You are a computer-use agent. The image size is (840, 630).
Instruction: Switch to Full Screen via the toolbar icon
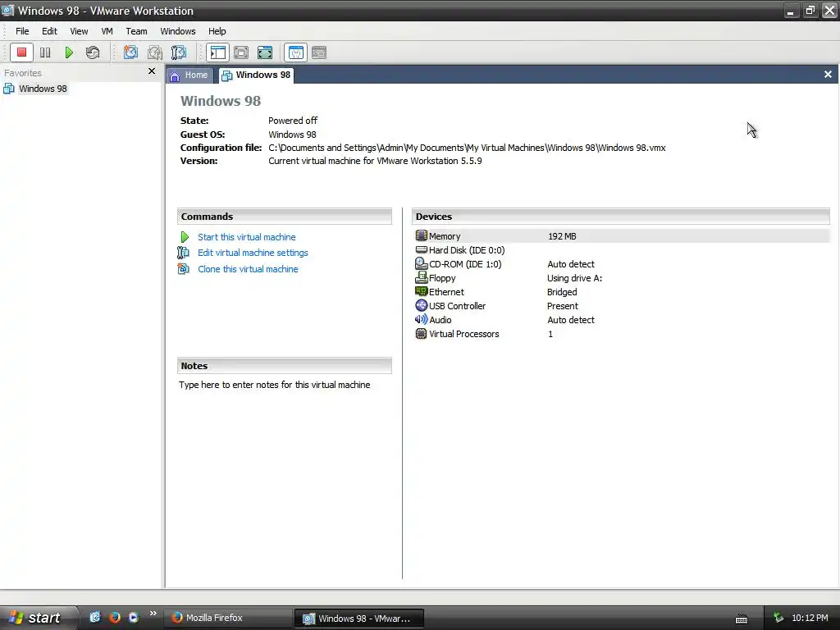point(265,52)
